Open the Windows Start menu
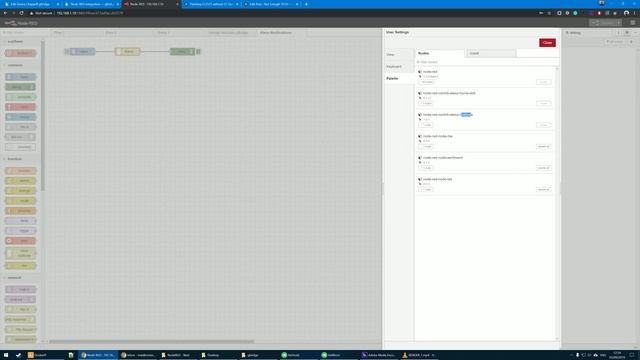Image resolution: width=640 pixels, height=360 pixels. tap(6, 355)
